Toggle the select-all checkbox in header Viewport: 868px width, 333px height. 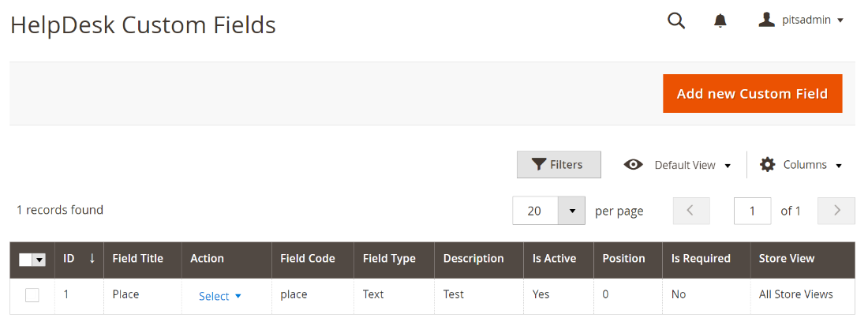(x=25, y=260)
